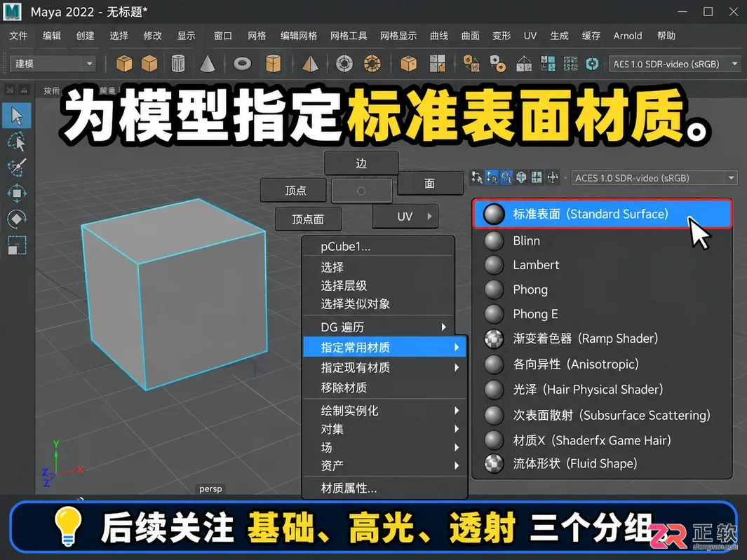
Task: Click the pyramid primitive shelf icon
Action: tap(310, 63)
